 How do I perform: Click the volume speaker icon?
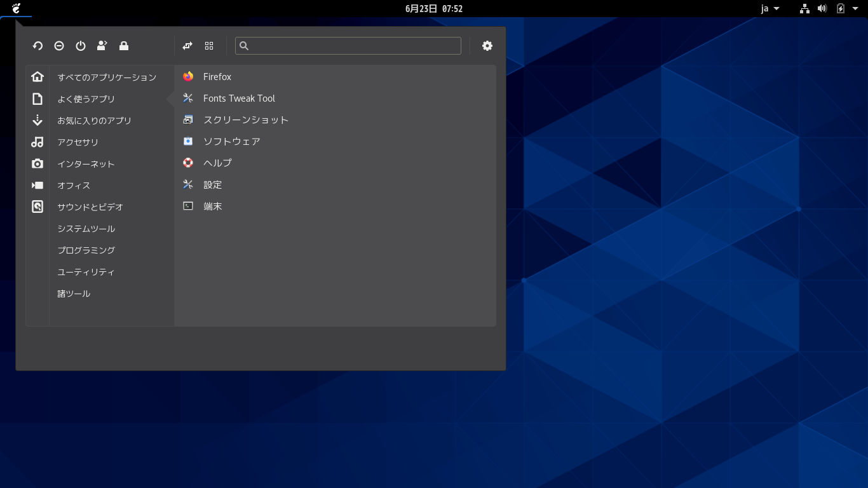(822, 8)
